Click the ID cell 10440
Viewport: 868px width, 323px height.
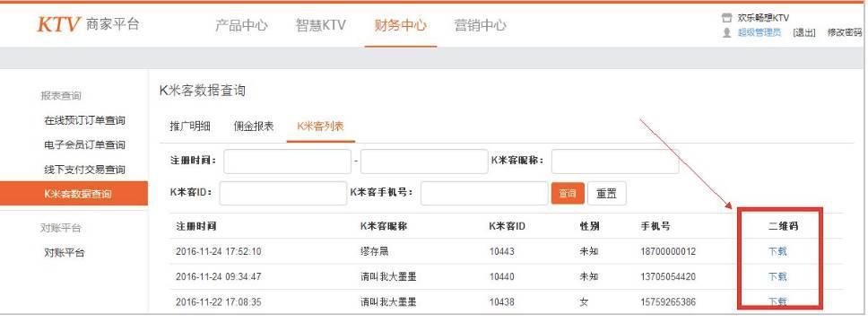tap(501, 276)
